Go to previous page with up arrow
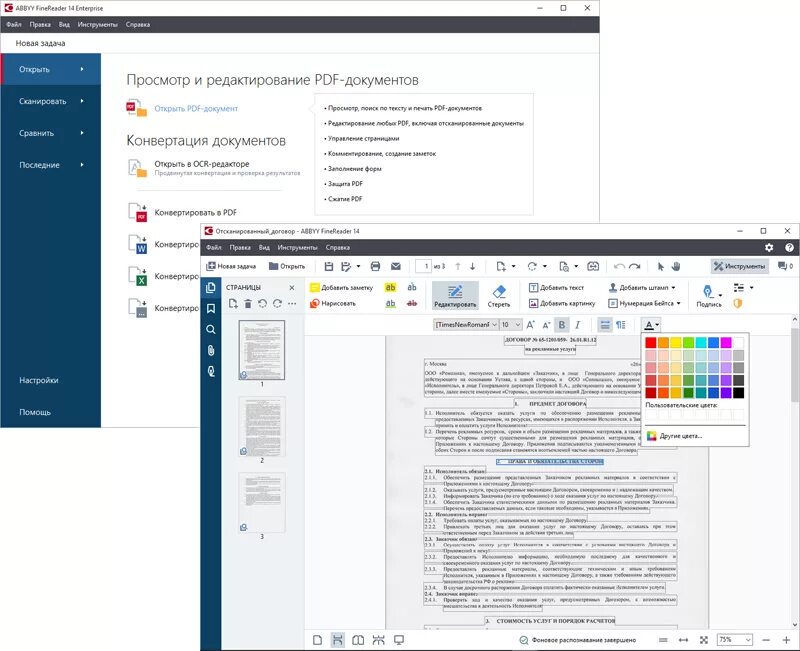 pos(458,266)
